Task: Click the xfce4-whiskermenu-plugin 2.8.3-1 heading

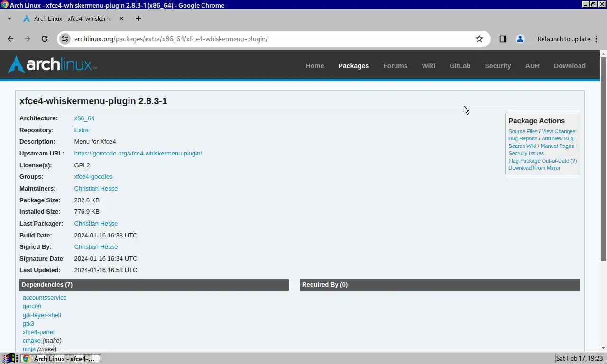Action: 93,101
